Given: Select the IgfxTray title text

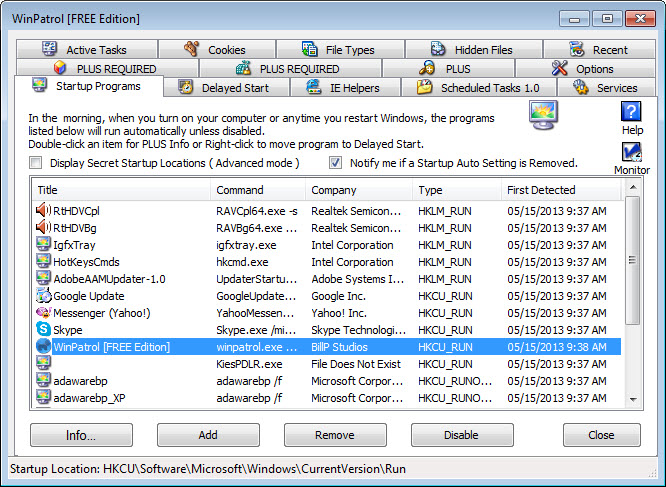Looking at the screenshot, I should click(74, 245).
